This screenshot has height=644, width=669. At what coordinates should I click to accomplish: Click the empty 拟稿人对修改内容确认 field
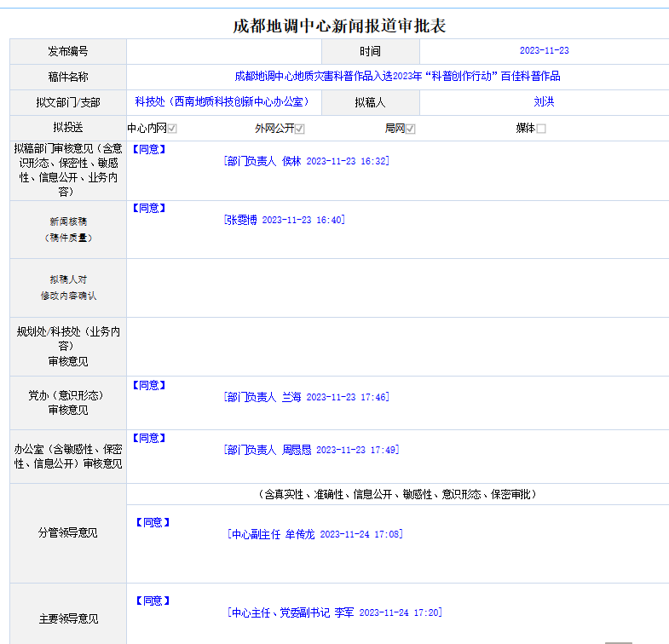[x=397, y=288]
